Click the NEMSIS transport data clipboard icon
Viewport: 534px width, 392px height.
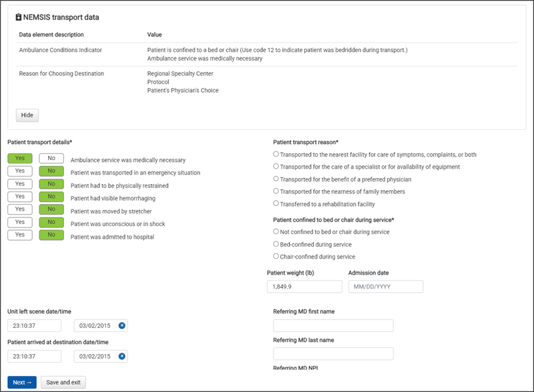[19, 17]
